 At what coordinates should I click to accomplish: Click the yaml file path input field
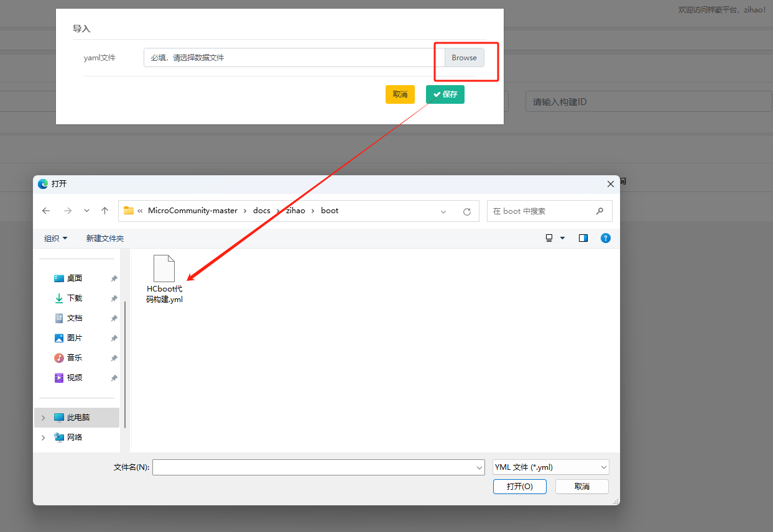pyautogui.click(x=294, y=58)
